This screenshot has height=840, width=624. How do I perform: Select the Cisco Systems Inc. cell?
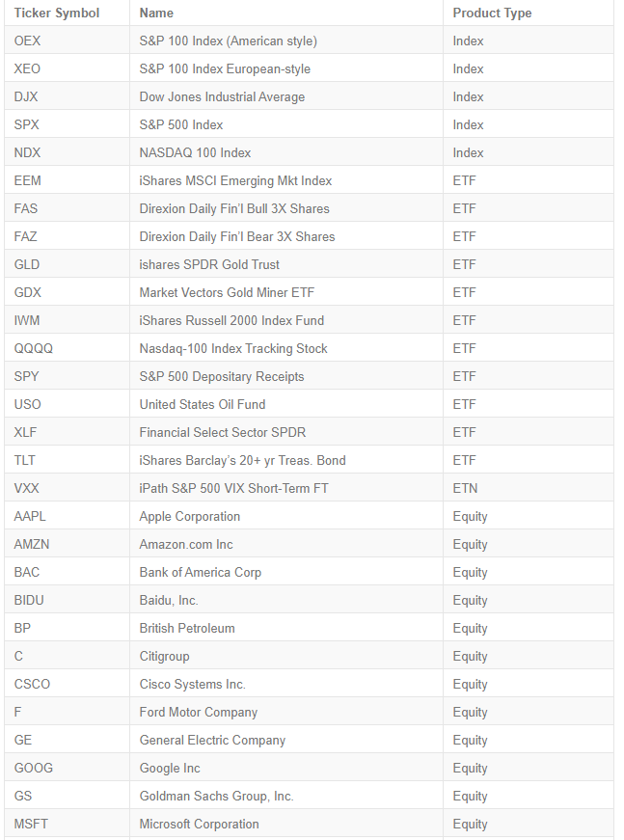point(192,684)
